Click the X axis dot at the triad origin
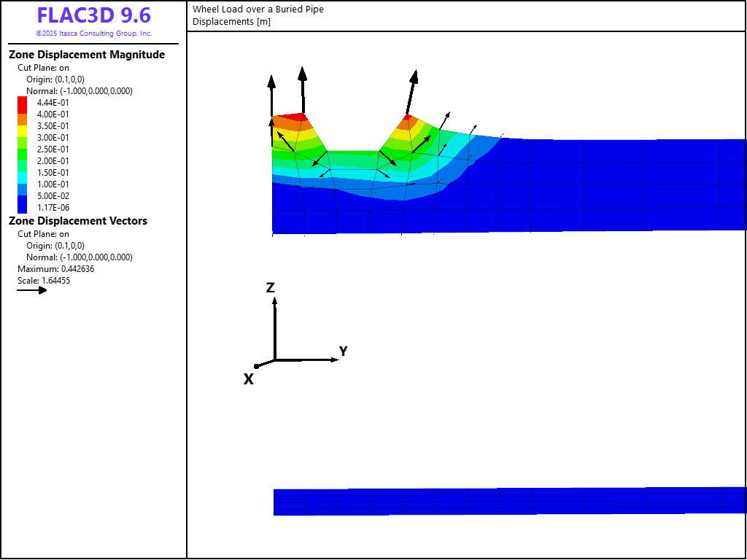Image resolution: width=747 pixels, height=560 pixels. point(256,366)
